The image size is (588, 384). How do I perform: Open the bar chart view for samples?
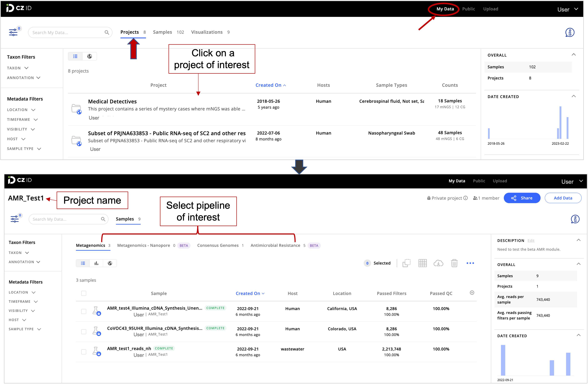click(96, 263)
